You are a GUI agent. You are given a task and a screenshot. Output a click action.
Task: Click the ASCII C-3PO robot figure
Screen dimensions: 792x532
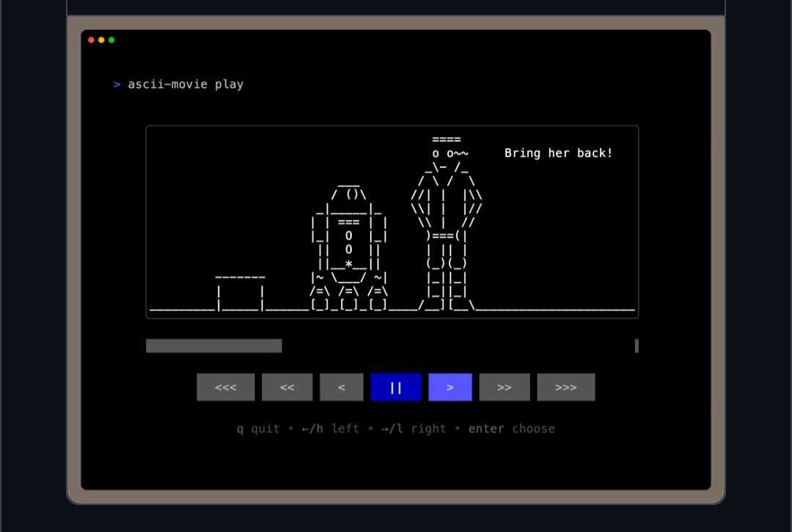point(447,223)
